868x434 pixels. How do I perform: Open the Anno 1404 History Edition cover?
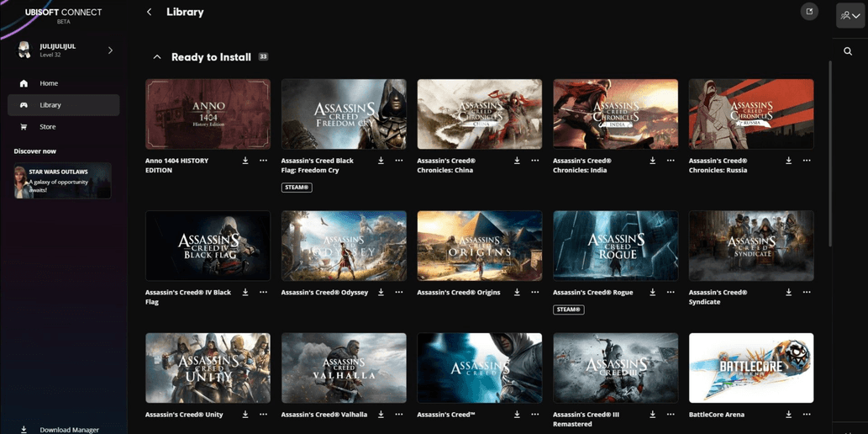208,114
